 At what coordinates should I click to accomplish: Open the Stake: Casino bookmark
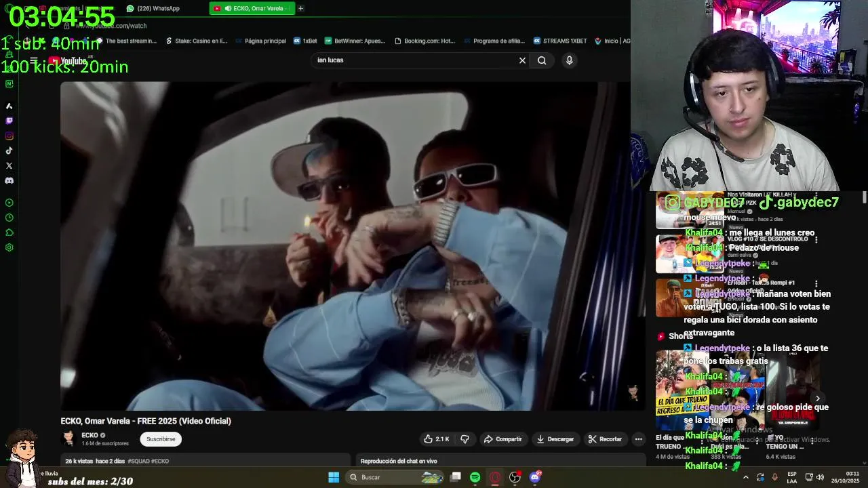pos(197,41)
